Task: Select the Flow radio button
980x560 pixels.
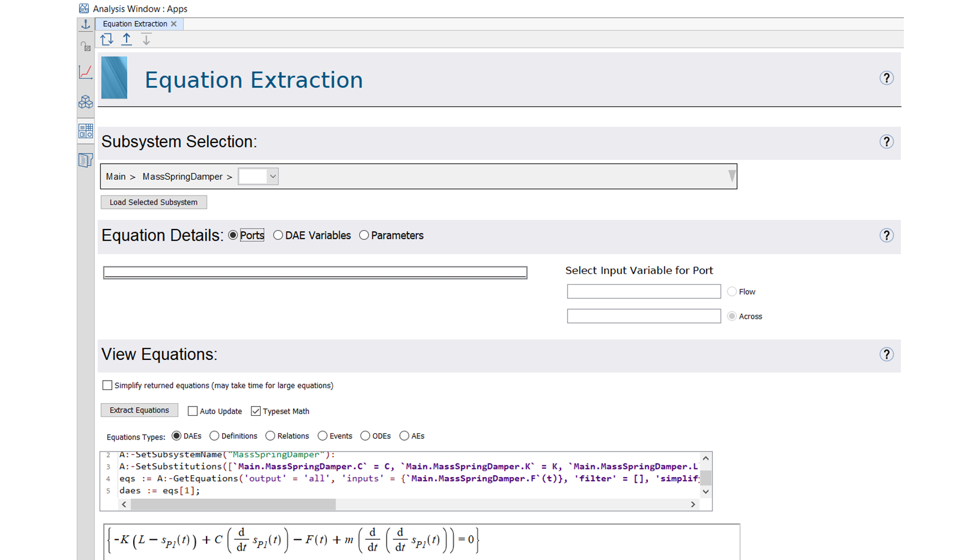Action: coord(732,292)
